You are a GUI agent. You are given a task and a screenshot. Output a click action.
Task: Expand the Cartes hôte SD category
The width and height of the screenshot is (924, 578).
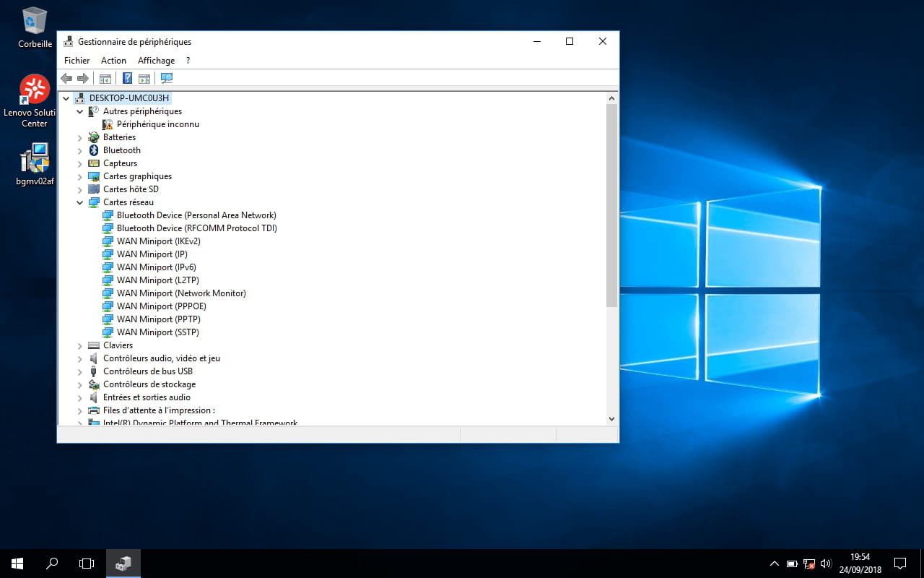click(x=80, y=189)
